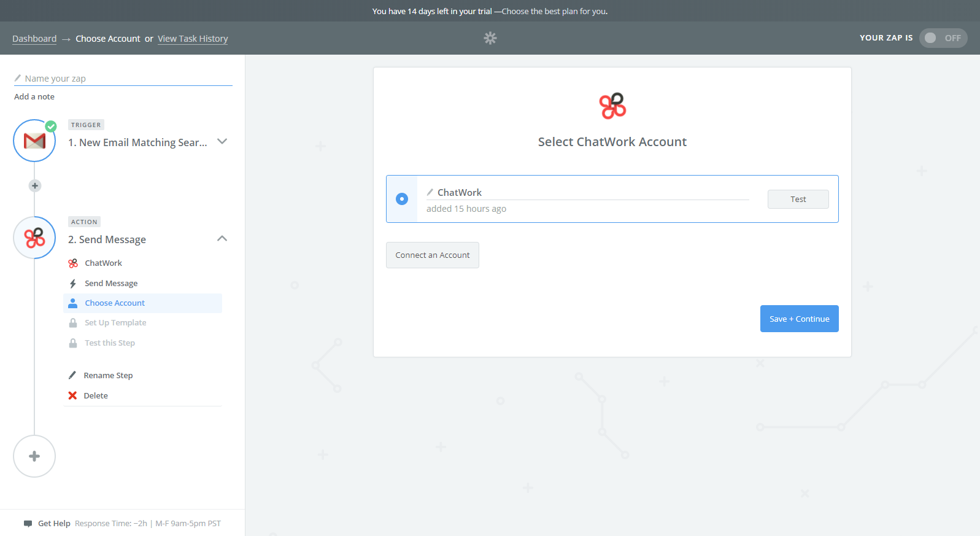Click the lightning bolt Send Message icon
The image size is (980, 536).
[73, 284]
